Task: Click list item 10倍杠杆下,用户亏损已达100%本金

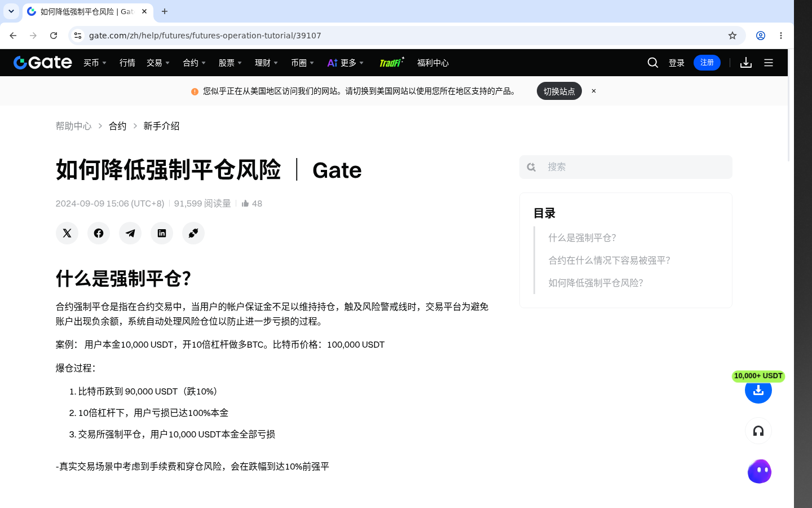Action: point(153,413)
